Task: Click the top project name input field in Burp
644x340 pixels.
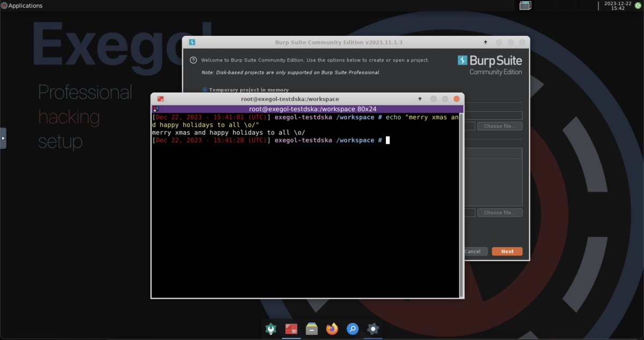Action: [493, 115]
